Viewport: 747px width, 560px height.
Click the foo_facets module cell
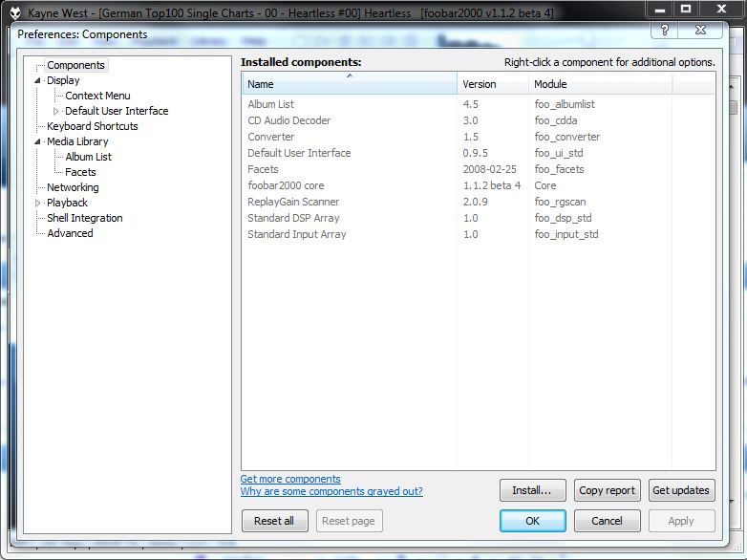[559, 169]
